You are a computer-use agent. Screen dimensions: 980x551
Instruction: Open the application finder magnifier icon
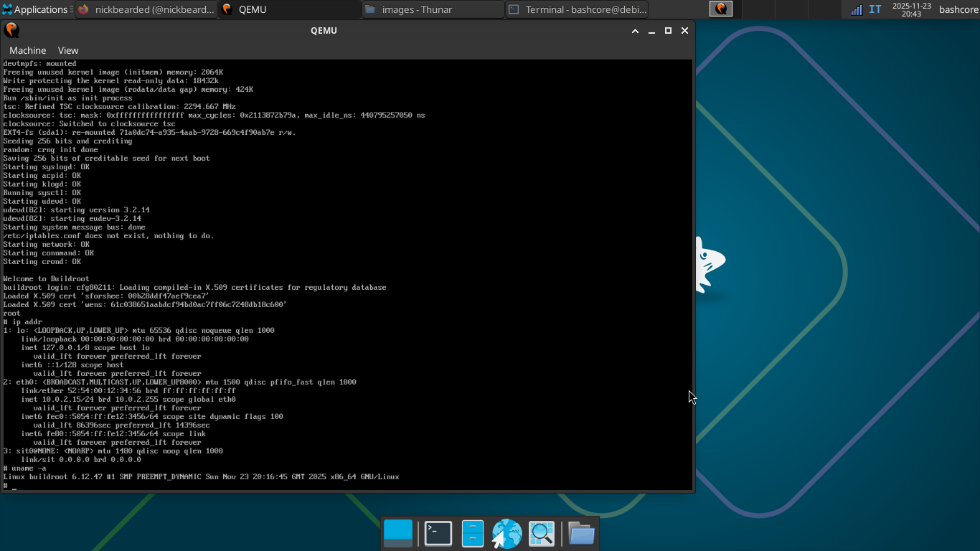[x=542, y=533]
